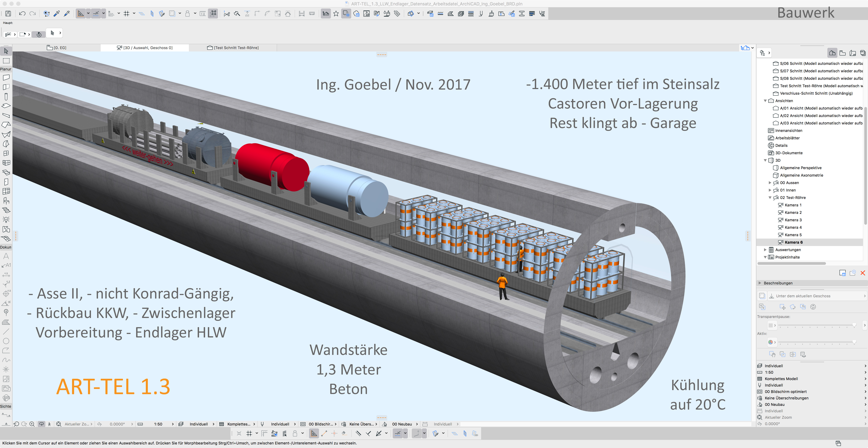Open the Allgemeine Perspektive view
This screenshot has height=448, width=868.
(x=801, y=168)
